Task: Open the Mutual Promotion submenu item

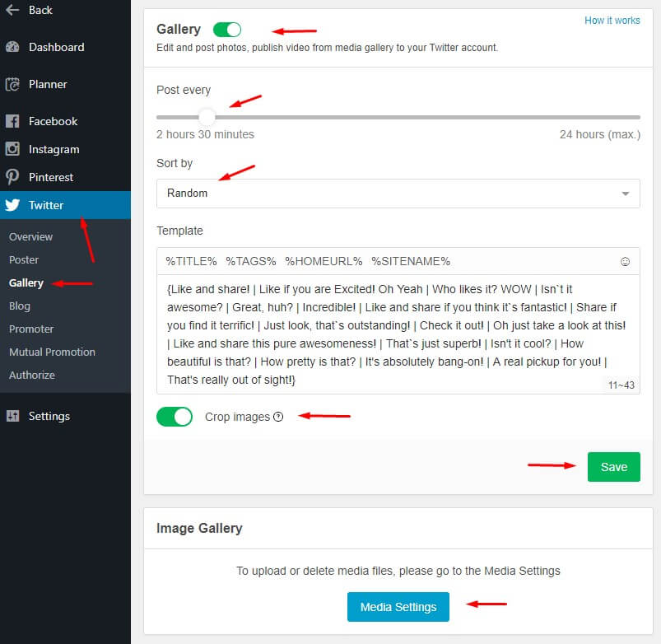Action: [52, 352]
